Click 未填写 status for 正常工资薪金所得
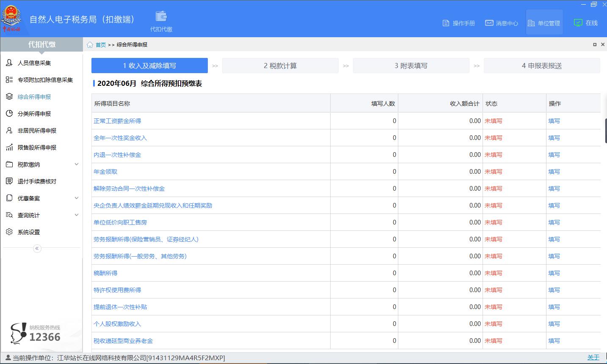This screenshot has height=364, width=607. (x=494, y=121)
